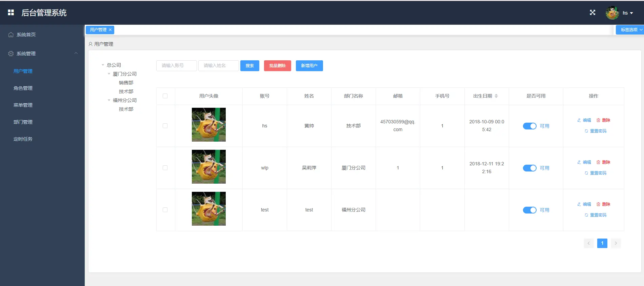The height and width of the screenshot is (286, 644).
Task: Click the avatar thumbnail for wlp
Action: pyautogui.click(x=209, y=167)
